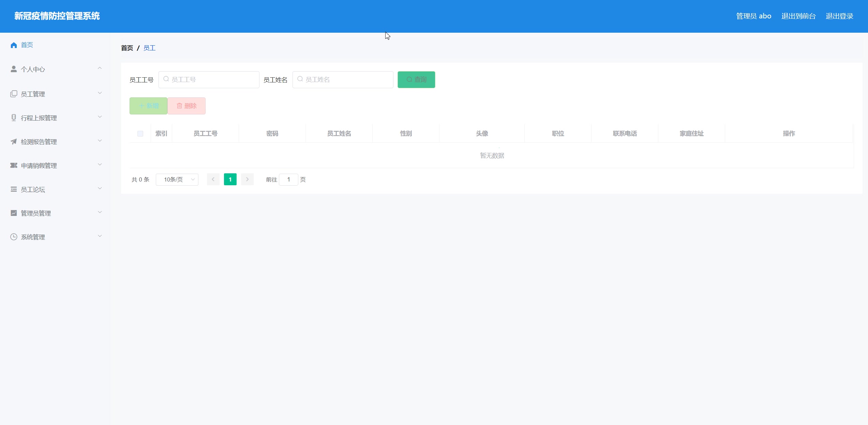This screenshot has width=868, height=425.
Task: Click the paper plane icon beside 检测报告管理
Action: (x=14, y=142)
